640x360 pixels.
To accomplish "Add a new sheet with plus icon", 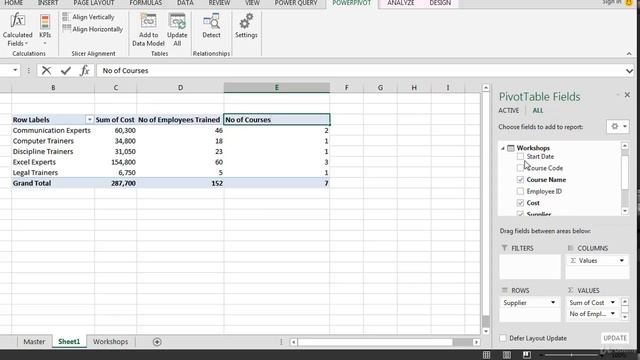I will pyautogui.click(x=157, y=342).
